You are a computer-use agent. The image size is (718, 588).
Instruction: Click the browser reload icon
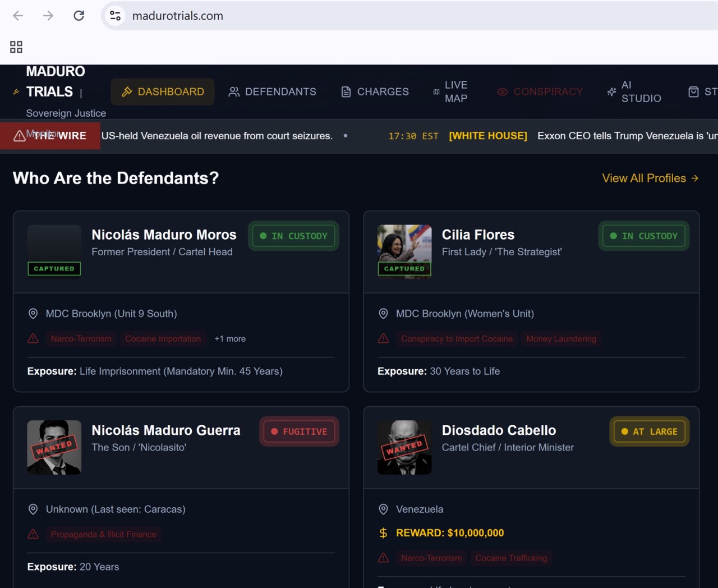79,16
